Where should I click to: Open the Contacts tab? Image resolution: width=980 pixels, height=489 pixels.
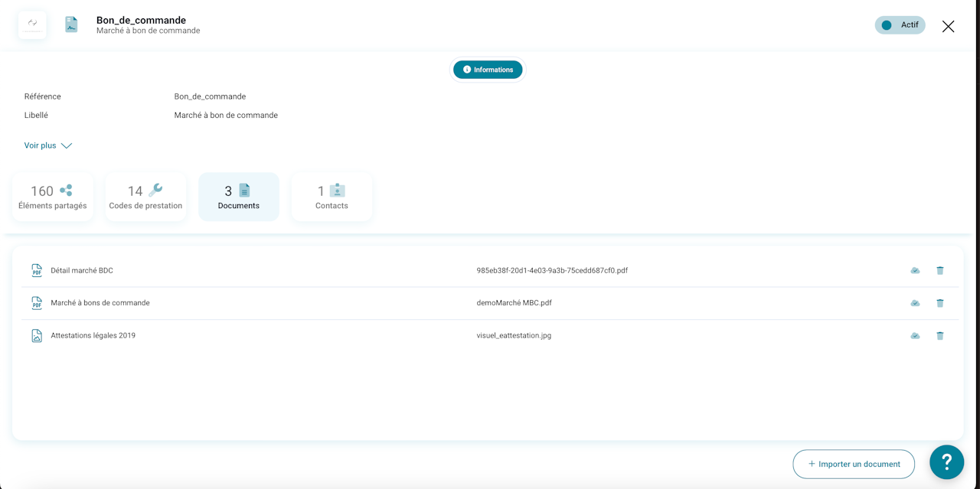pyautogui.click(x=332, y=197)
